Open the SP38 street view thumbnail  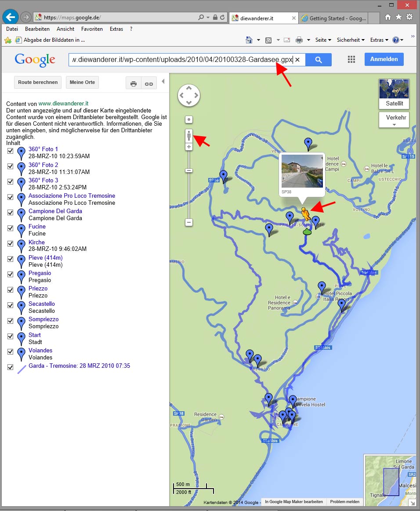tap(302, 171)
